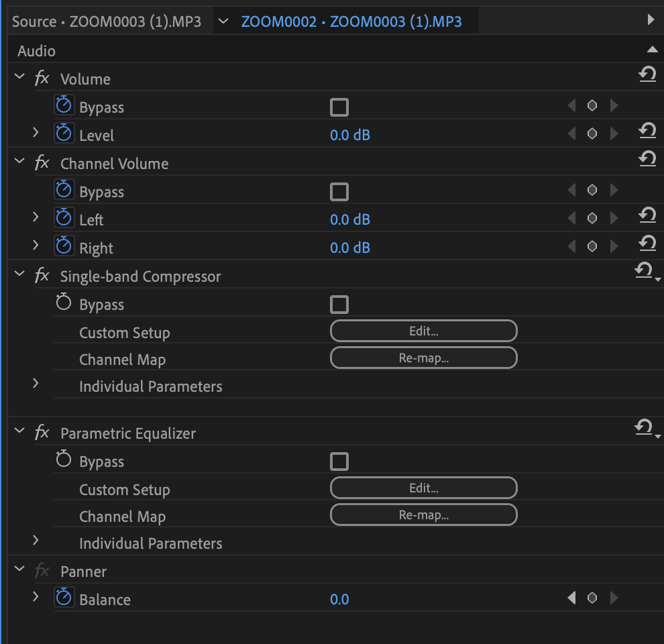The width and height of the screenshot is (664, 644).
Task: Reset the Parametric Equalizer effect
Action: click(644, 427)
